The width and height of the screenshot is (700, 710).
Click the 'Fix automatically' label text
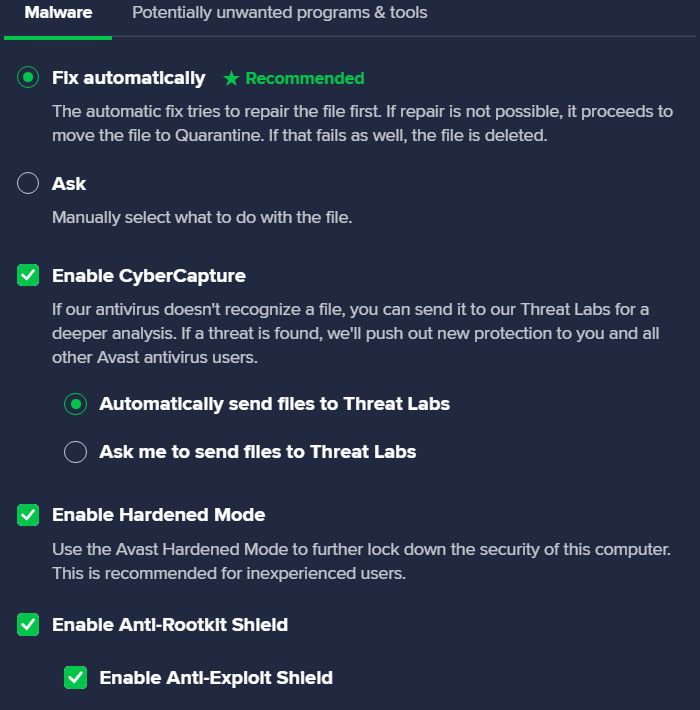[128, 78]
